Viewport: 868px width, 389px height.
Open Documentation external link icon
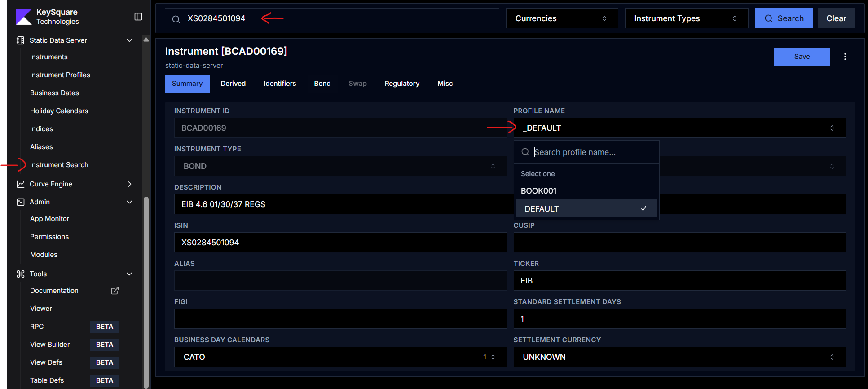115,291
